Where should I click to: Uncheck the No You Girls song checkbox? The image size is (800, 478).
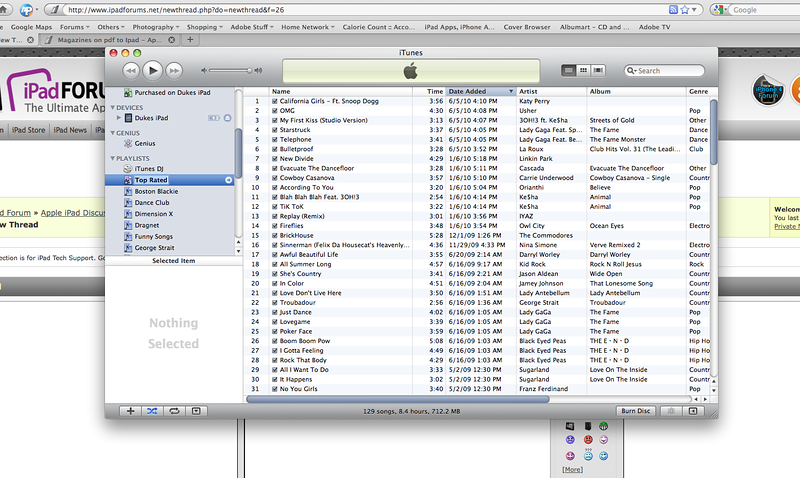[274, 389]
